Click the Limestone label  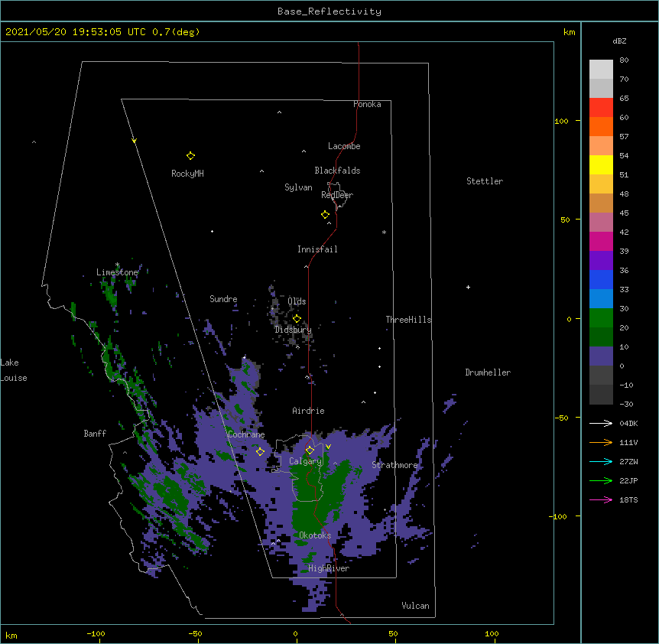117,272
